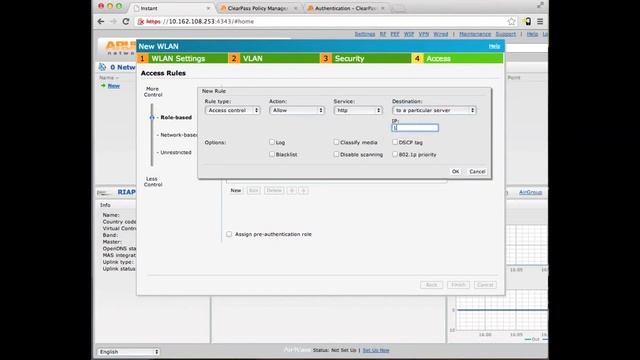This screenshot has width=640, height=360.
Task: Click the browser forward arrow
Action: [113, 22]
